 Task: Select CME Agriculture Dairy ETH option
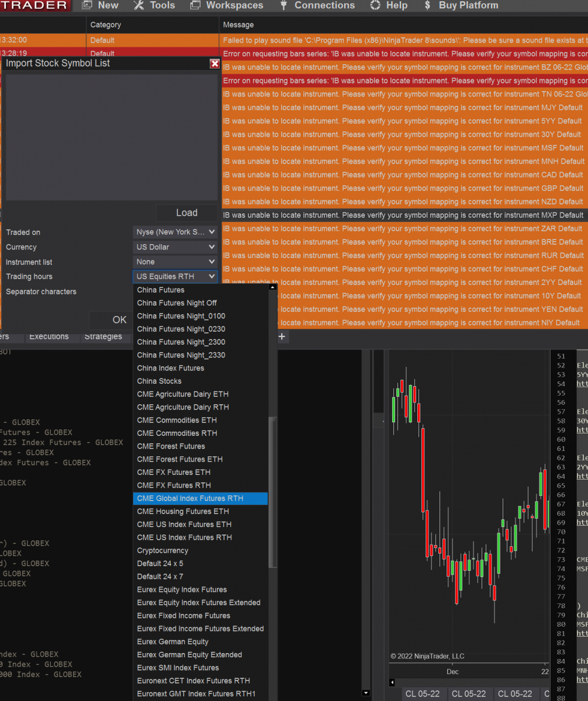[x=200, y=394]
